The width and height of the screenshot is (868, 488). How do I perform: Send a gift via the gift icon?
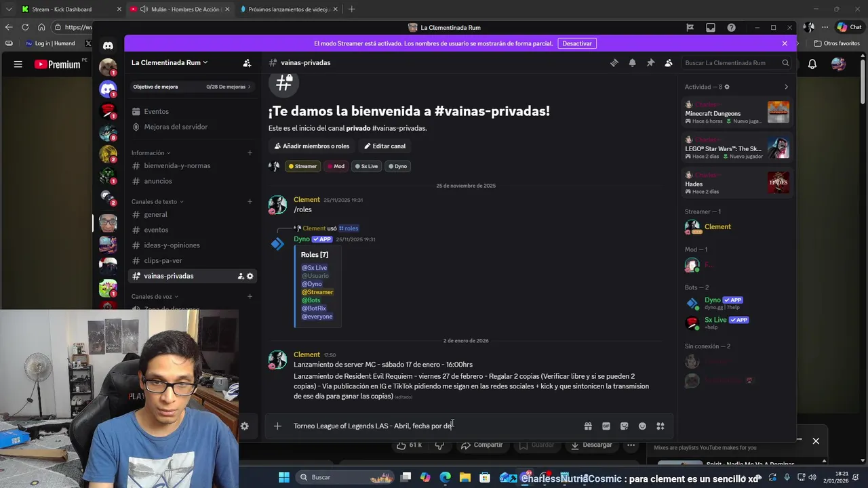[588, 426]
